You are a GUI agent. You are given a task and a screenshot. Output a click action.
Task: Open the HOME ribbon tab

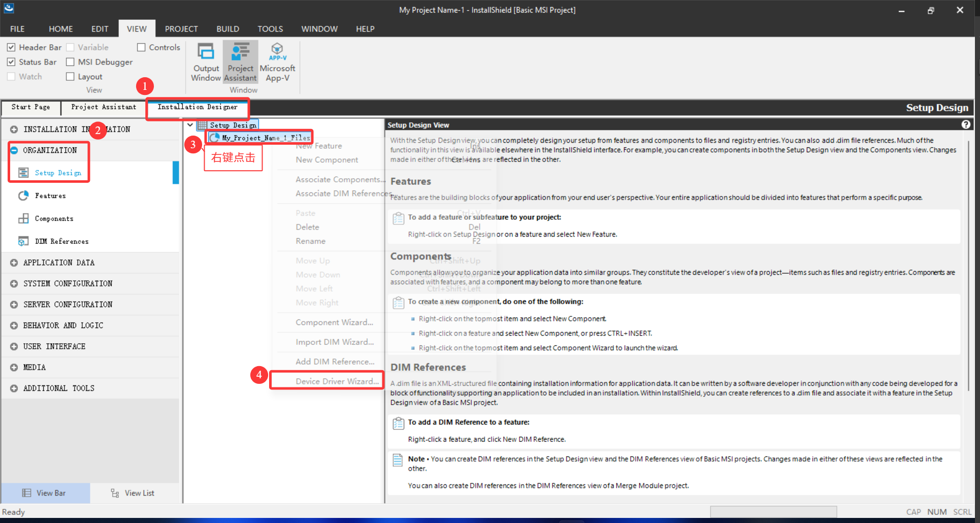click(x=61, y=29)
